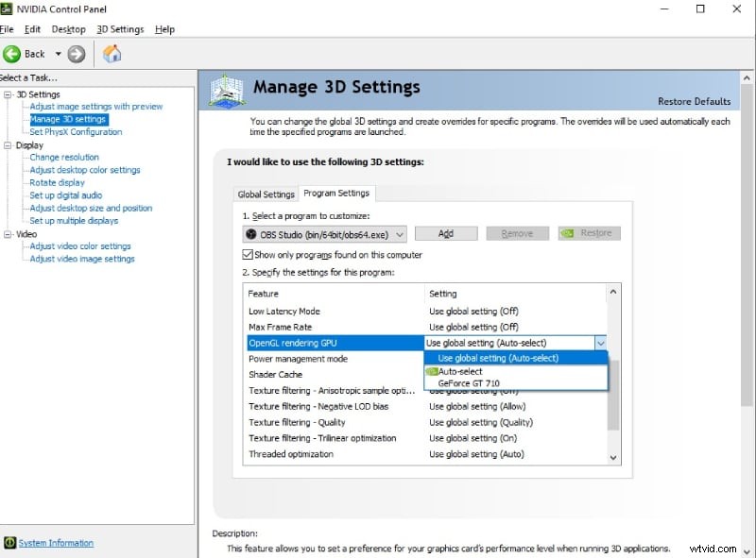Screen dimensions: 756x558
Task: Collapse the Display tree node
Action: point(8,145)
